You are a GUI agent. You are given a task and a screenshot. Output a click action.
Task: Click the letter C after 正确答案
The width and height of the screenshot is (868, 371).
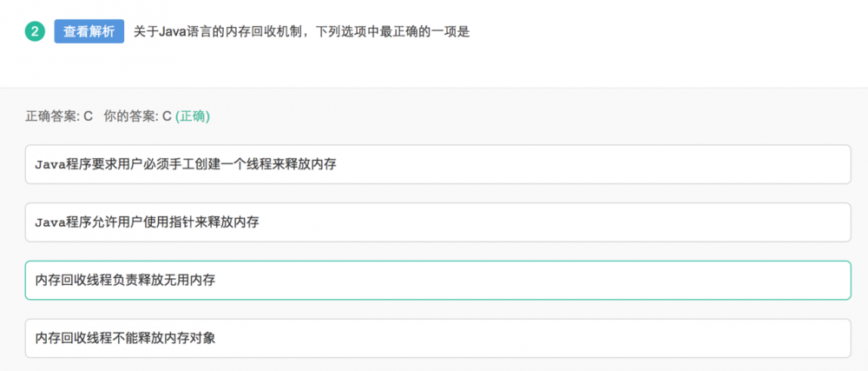click(x=88, y=116)
